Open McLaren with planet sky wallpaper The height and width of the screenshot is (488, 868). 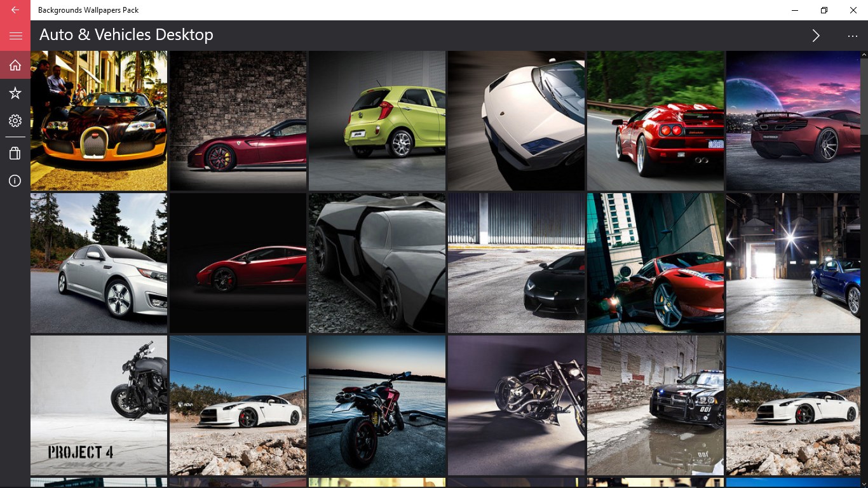click(794, 121)
